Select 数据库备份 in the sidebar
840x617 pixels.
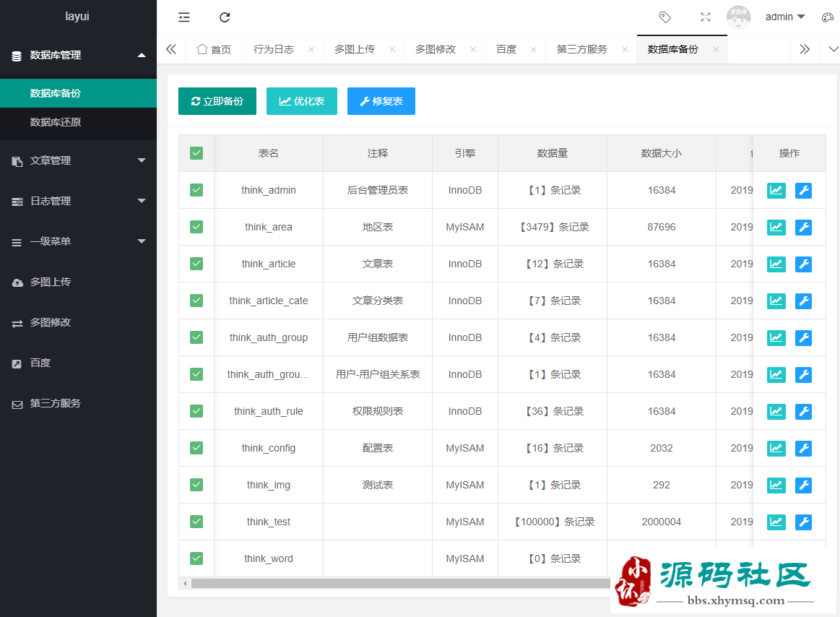(x=78, y=93)
